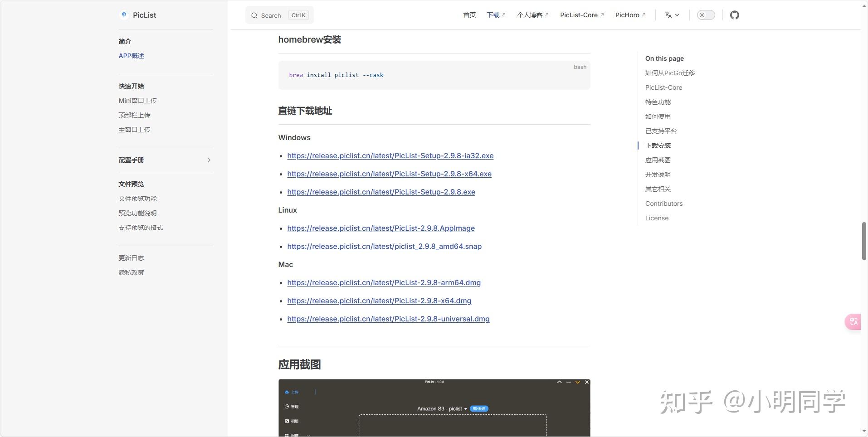Visit 个人博客 from the top menu
The image size is (868, 437).
tap(530, 15)
